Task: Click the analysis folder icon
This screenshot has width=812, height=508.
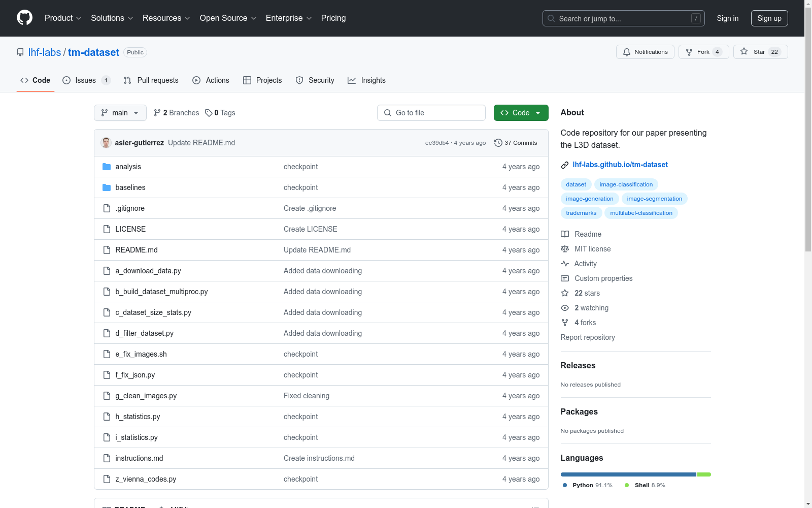Action: coord(107,167)
